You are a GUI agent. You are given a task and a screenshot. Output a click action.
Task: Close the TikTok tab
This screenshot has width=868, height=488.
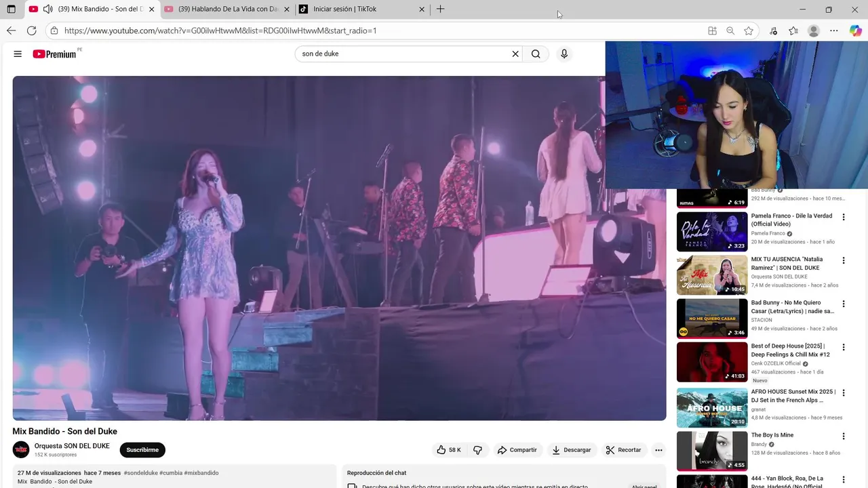click(x=422, y=9)
